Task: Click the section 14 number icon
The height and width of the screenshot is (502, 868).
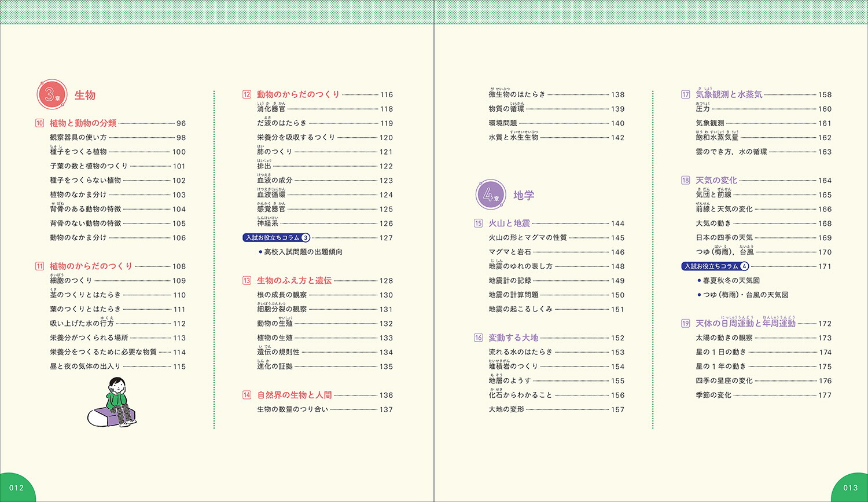Action: click(x=247, y=395)
